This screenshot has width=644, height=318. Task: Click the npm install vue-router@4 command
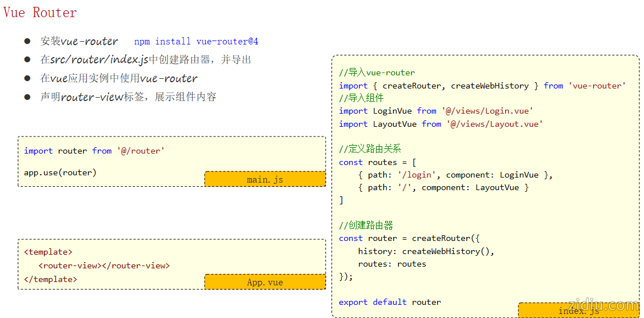[x=196, y=42]
